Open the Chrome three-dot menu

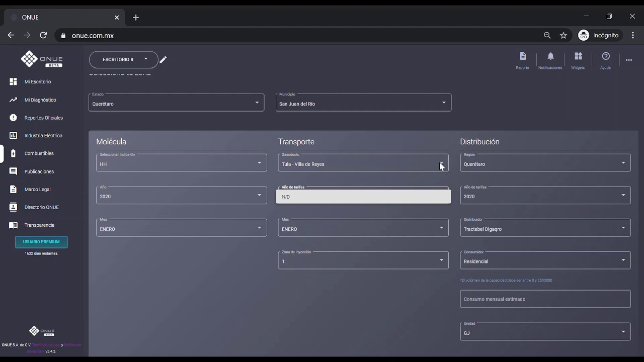[x=633, y=35]
